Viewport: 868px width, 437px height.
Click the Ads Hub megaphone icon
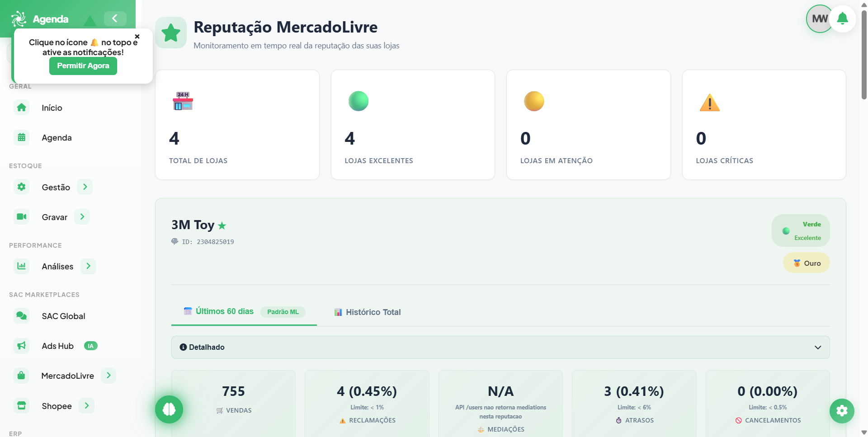[21, 346]
